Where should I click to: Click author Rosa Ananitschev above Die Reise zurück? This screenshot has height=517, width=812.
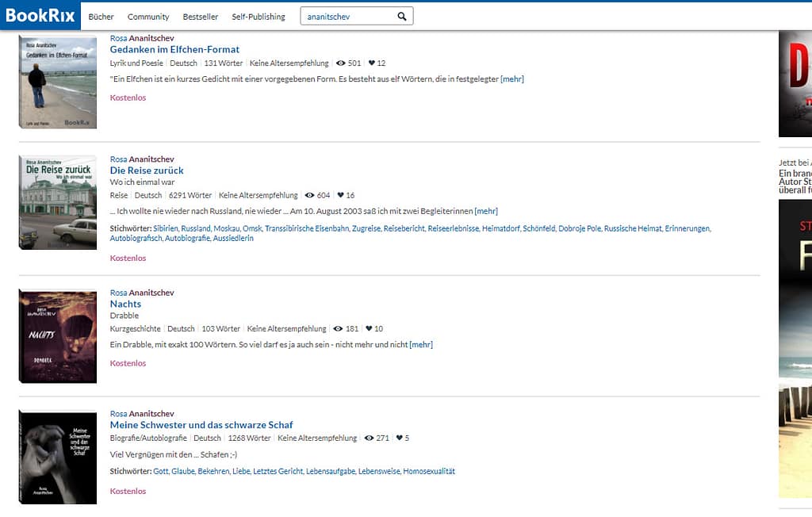(142, 159)
